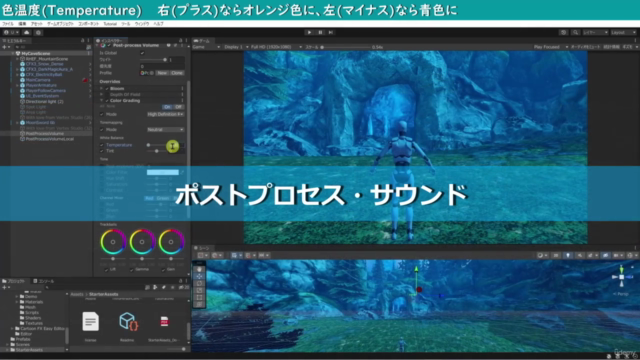Click the Pause button in the toolbar
The image size is (640, 360).
coord(320,32)
